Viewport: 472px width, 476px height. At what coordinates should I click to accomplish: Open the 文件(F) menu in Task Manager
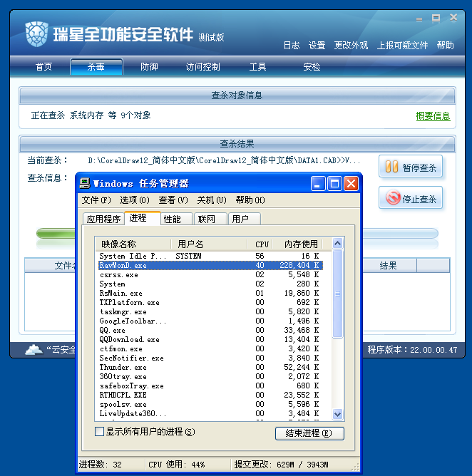click(96, 200)
